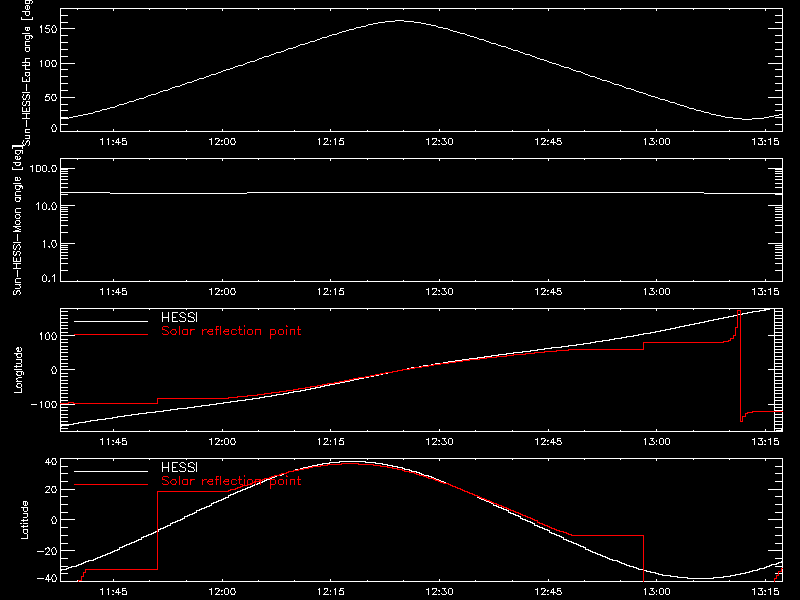The height and width of the screenshot is (600, 800).
Task: Click the 11:45 time label under Latitude plot
Action: pos(113,591)
